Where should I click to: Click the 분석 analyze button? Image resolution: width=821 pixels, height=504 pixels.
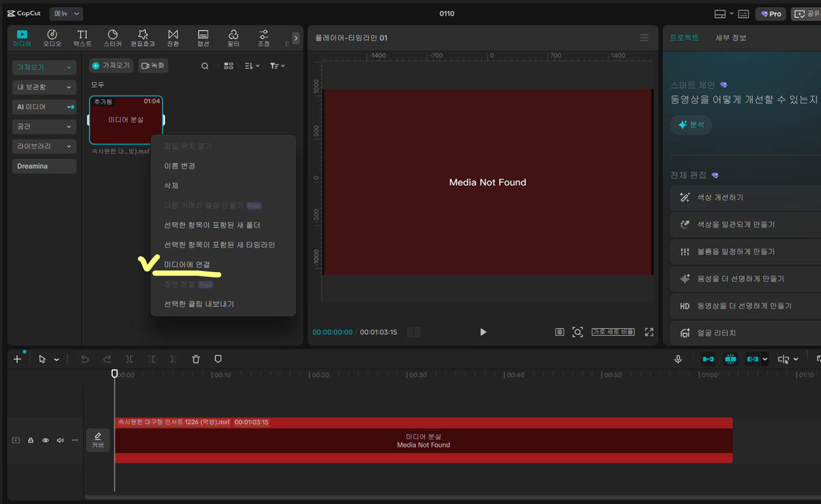[x=691, y=125]
